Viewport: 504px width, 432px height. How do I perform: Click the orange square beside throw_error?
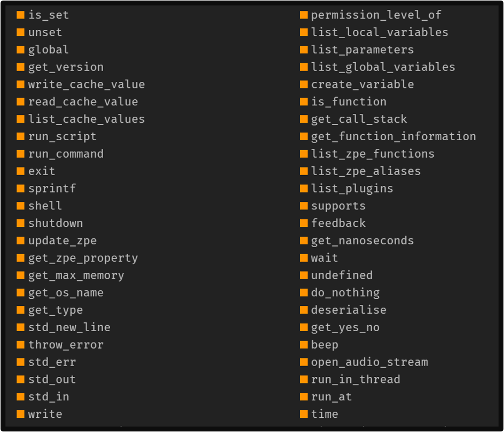click(x=21, y=345)
